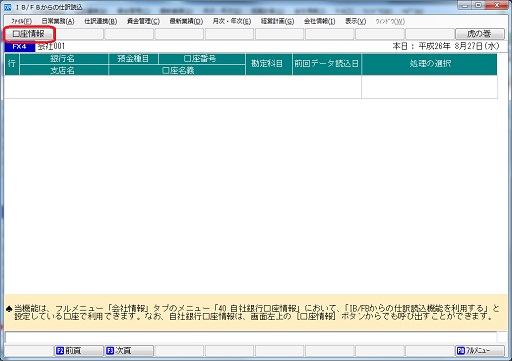Open the 仕訳連携(B) menu

tap(100, 21)
